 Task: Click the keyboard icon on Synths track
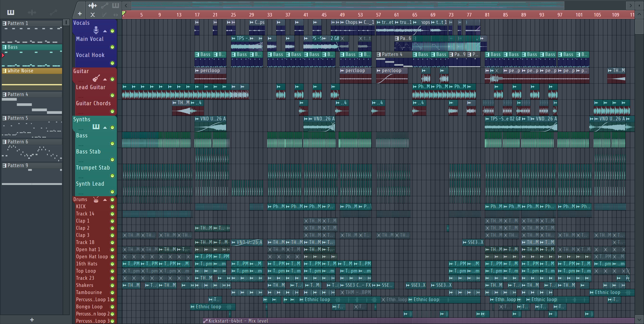click(96, 127)
